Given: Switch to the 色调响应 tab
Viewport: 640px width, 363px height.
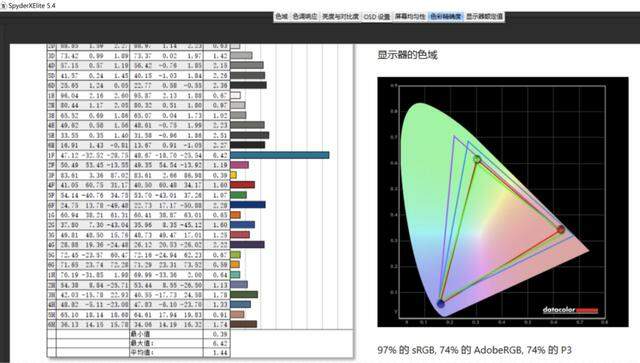Looking at the screenshot, I should click(x=305, y=17).
